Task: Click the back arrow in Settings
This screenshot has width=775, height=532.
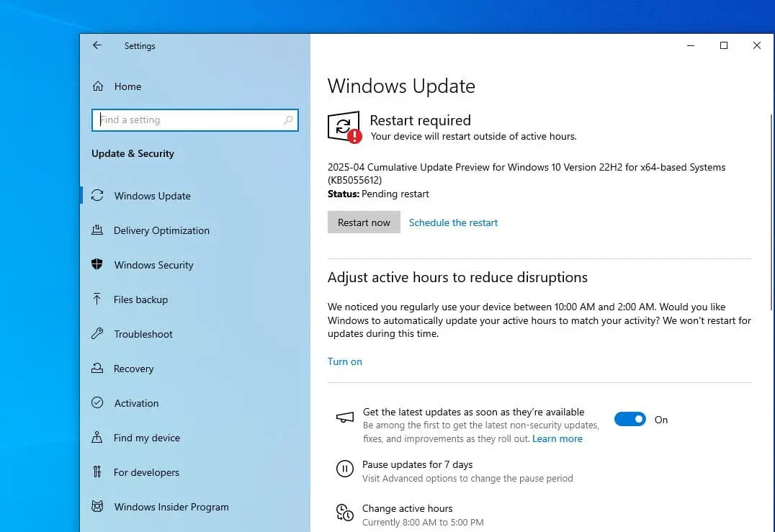Action: [x=97, y=45]
